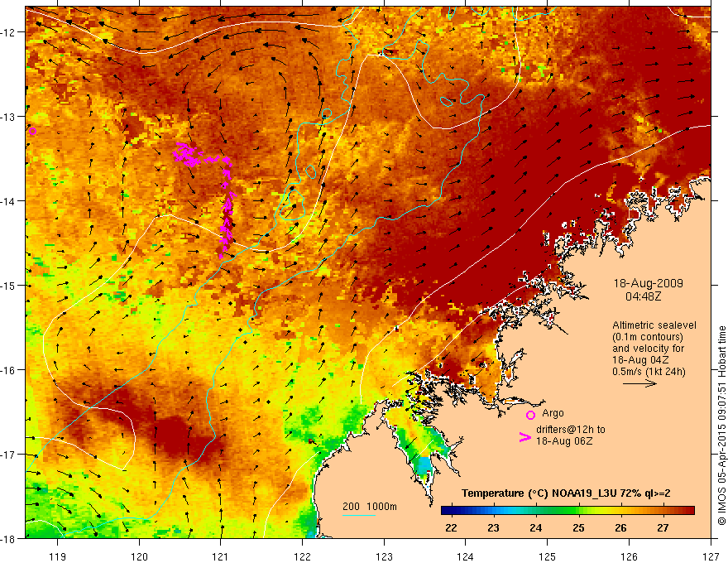Click the longitude label 127

click(x=711, y=556)
